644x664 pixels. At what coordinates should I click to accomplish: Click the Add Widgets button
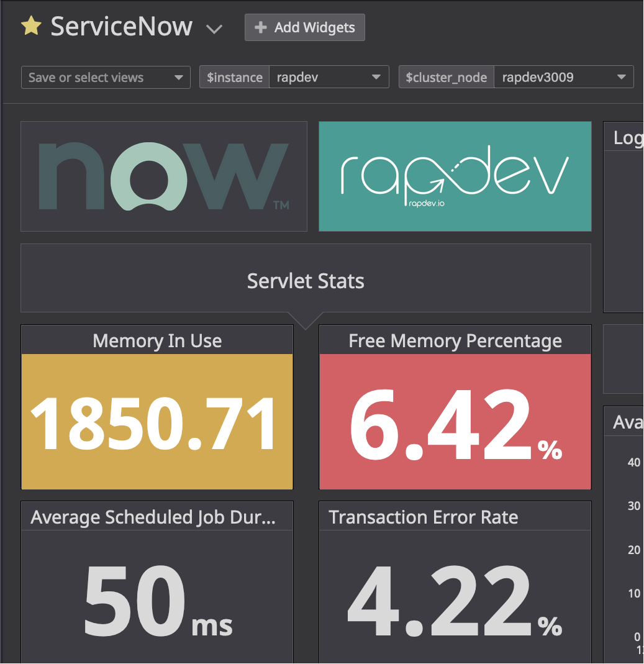[x=304, y=27]
